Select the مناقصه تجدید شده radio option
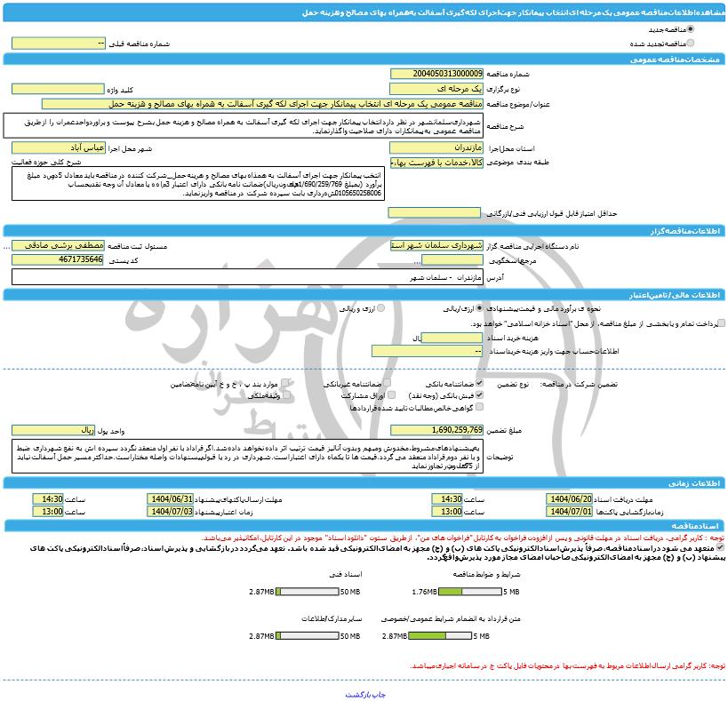The width and height of the screenshot is (728, 701). [x=692, y=43]
